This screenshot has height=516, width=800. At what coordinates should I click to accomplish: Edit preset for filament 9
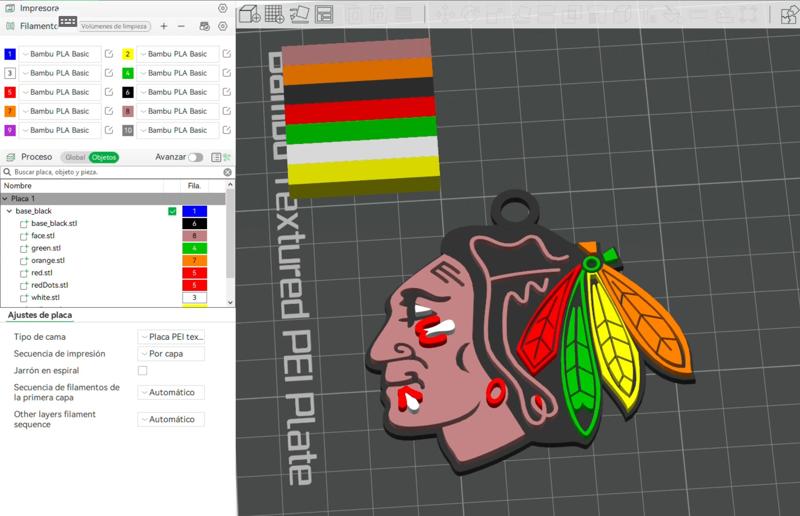tap(109, 130)
